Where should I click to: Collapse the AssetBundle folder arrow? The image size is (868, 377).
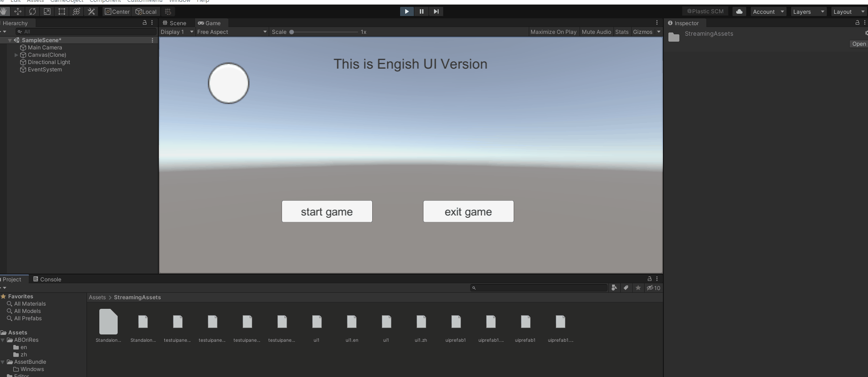[x=3, y=362]
